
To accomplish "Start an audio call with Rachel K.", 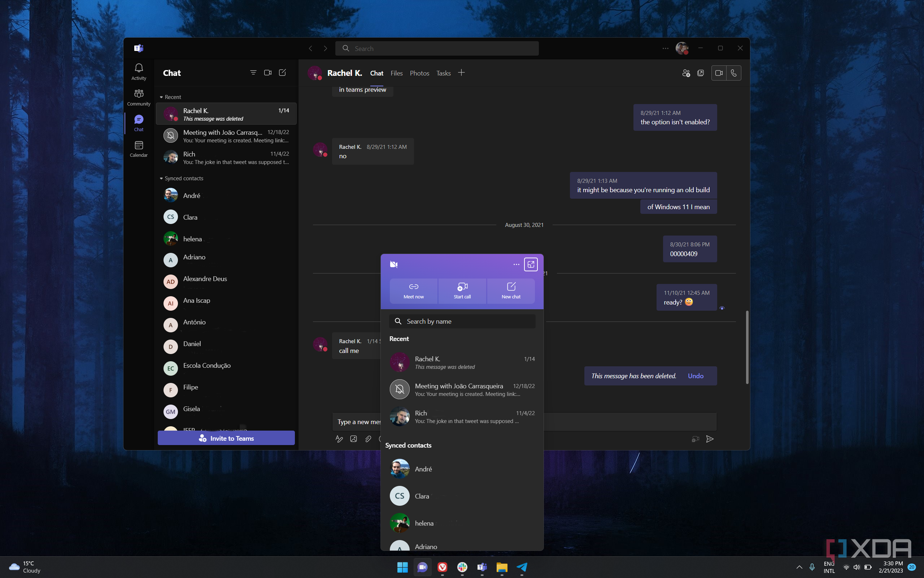I will (733, 73).
